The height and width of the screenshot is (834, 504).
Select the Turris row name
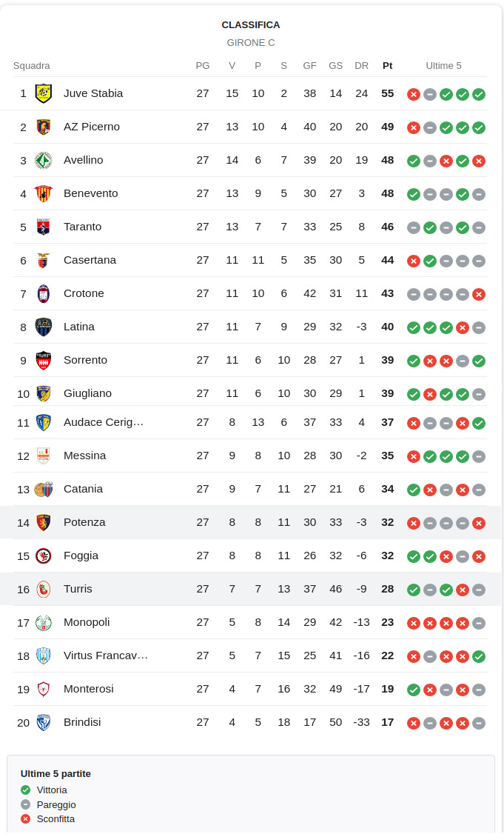(78, 589)
